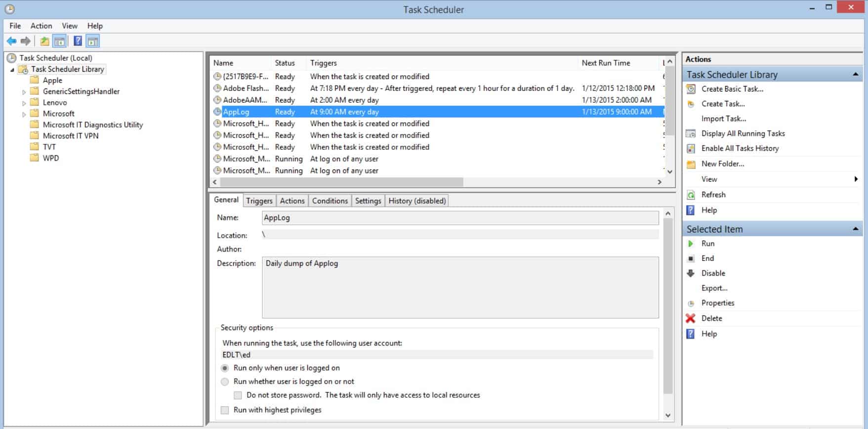Select Run whether user is logged on or not
Image resolution: width=868 pixels, height=429 pixels.
tap(225, 382)
